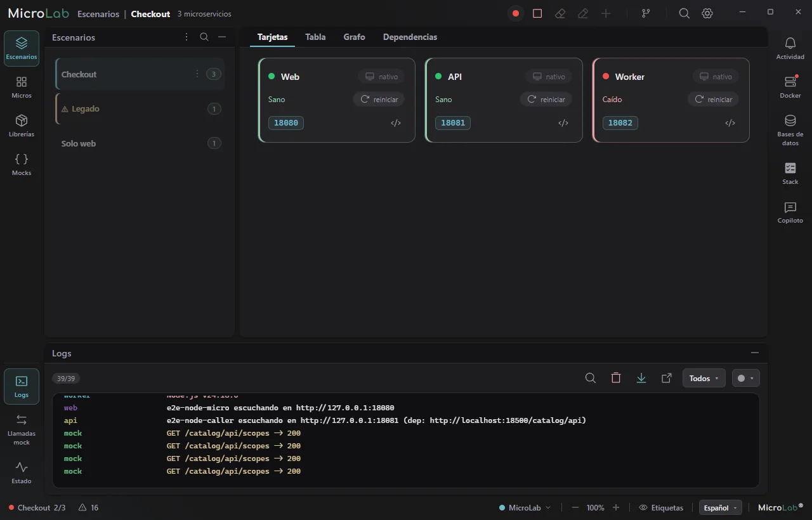Viewport: 812px width, 520px height.
Task: Open settings gear in top toolbar
Action: coord(707,13)
